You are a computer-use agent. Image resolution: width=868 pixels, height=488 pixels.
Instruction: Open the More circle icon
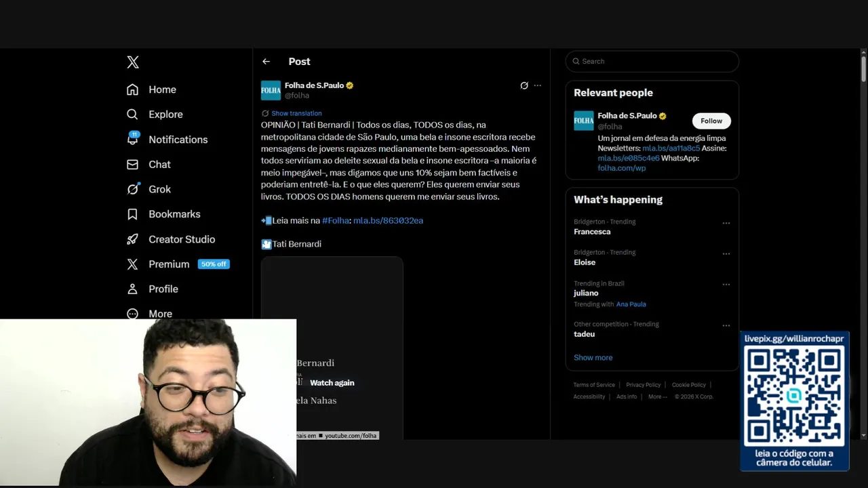tap(133, 314)
